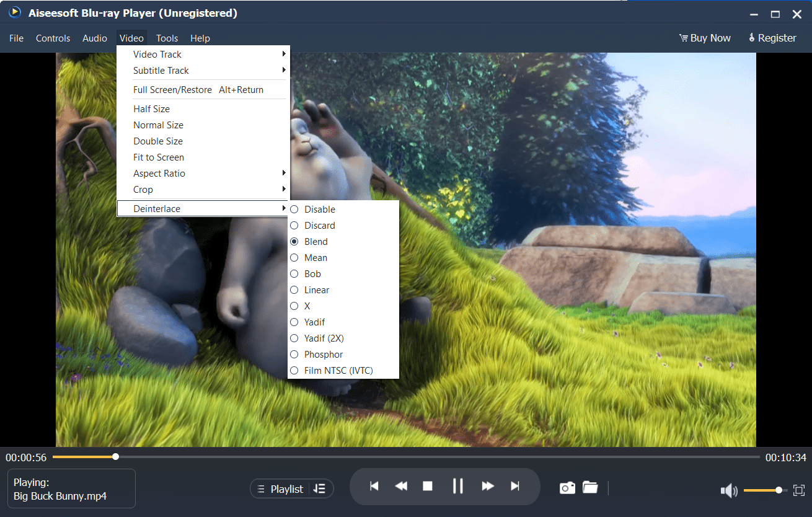
Task: Stop the video playback
Action: [428, 486]
